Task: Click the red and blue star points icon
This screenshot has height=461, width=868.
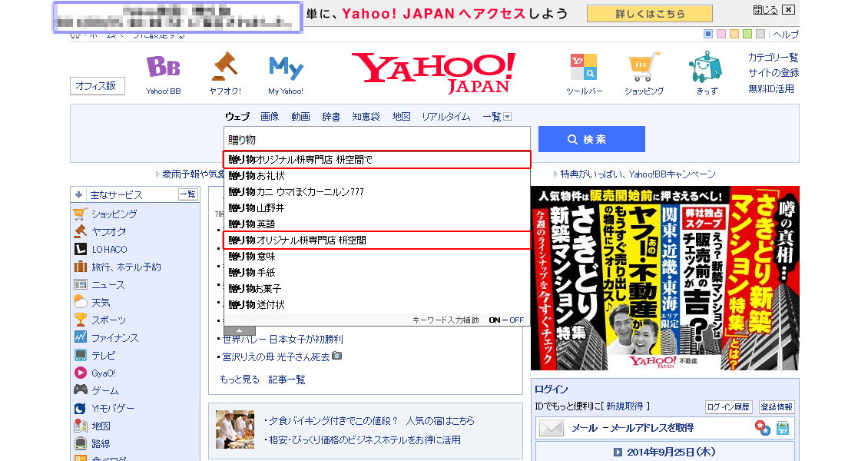Action: [x=762, y=428]
